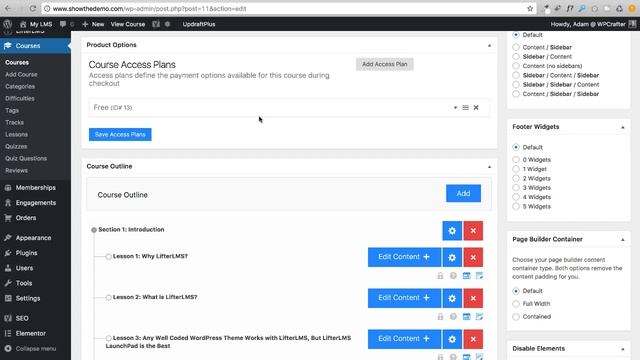Screen dimensions: 640x360
Task: Open the WordPress logo menu
Action: pos(7,24)
